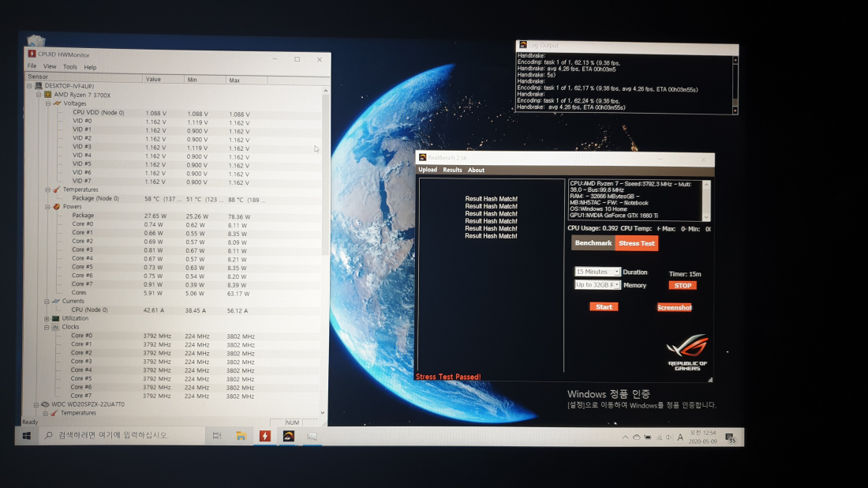The image size is (868, 488).
Task: Click the hard drive icon beside WDC WD20SPZX
Action: [46, 404]
